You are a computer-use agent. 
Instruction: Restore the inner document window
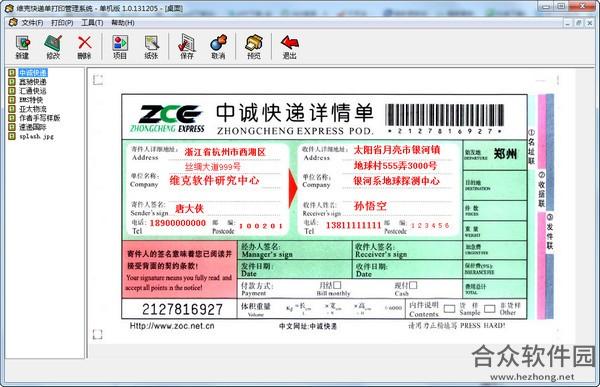click(579, 23)
